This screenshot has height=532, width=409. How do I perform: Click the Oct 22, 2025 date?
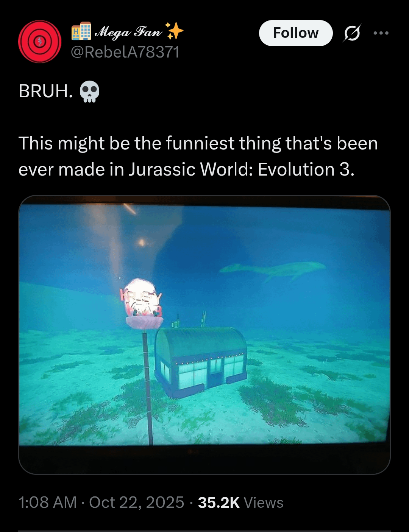(x=137, y=502)
